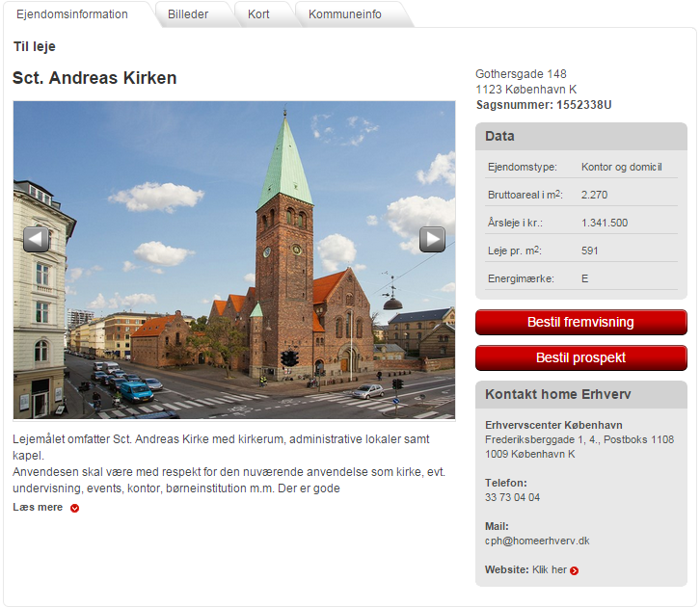Click the Telefon label
This screenshot has height=607, width=700.
(506, 483)
